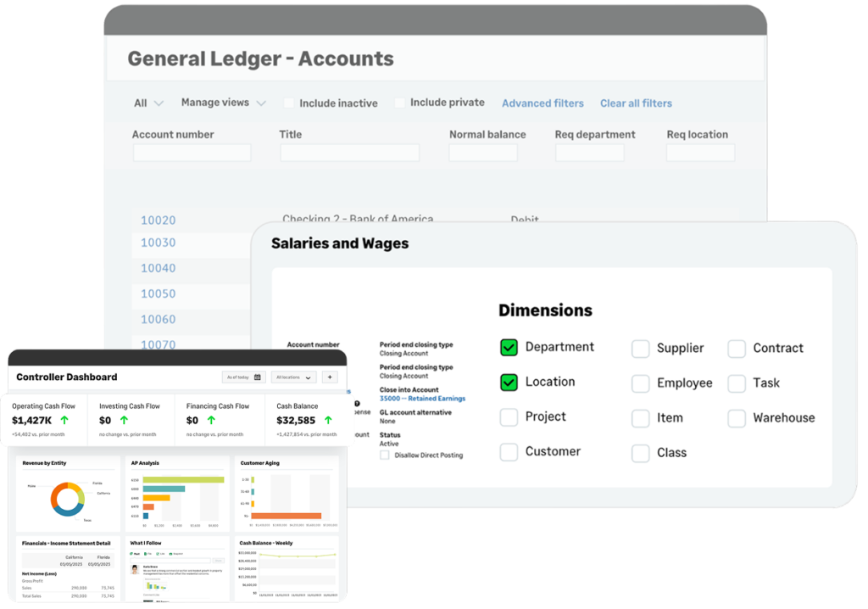Open account 10050 in the ledger
Image resolution: width=868 pixels, height=609 pixels.
point(158,293)
